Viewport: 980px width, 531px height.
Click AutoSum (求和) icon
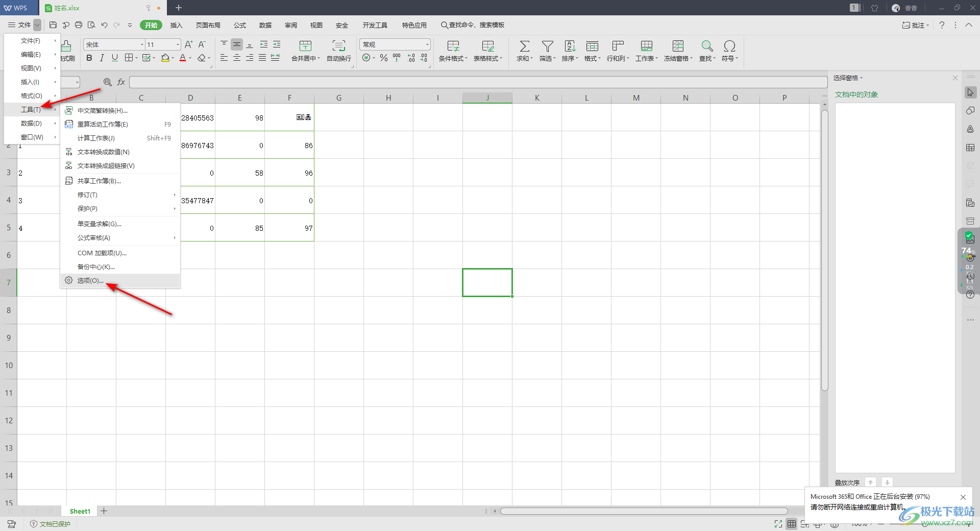[x=524, y=46]
